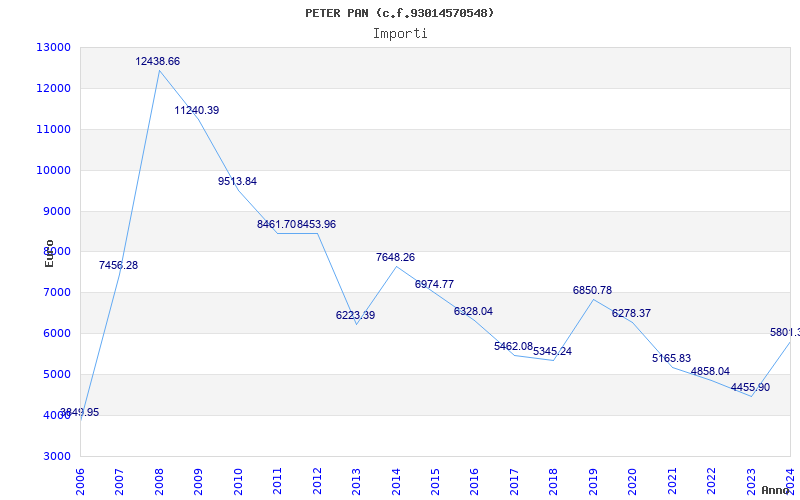This screenshot has height=500, width=800.
Task: Select the 9513.84 value label
Action: (x=237, y=182)
